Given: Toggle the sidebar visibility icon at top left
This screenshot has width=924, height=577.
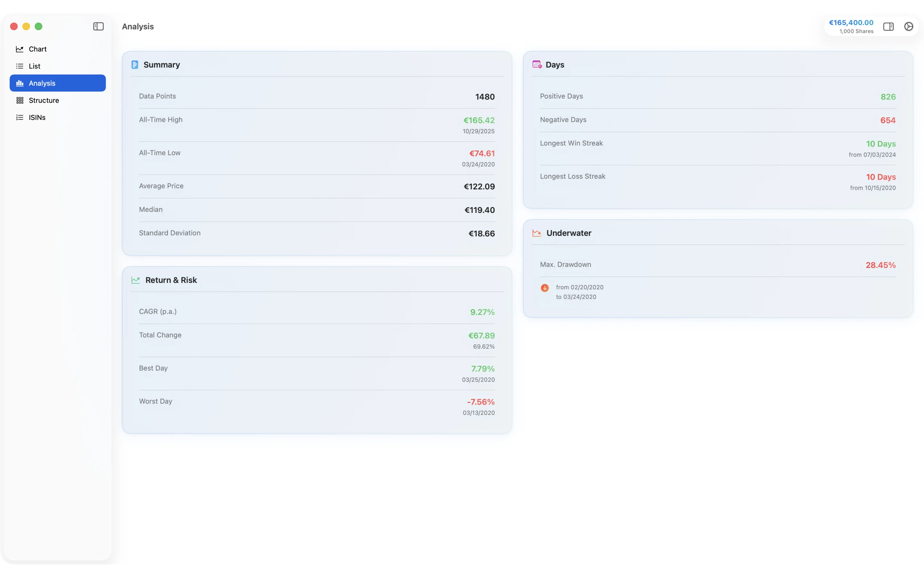Looking at the screenshot, I should click(98, 26).
